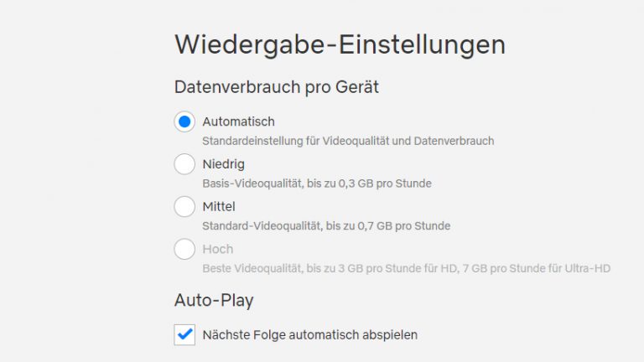
Task: Click the "Auto-Play" section heading
Action: pyautogui.click(x=214, y=299)
